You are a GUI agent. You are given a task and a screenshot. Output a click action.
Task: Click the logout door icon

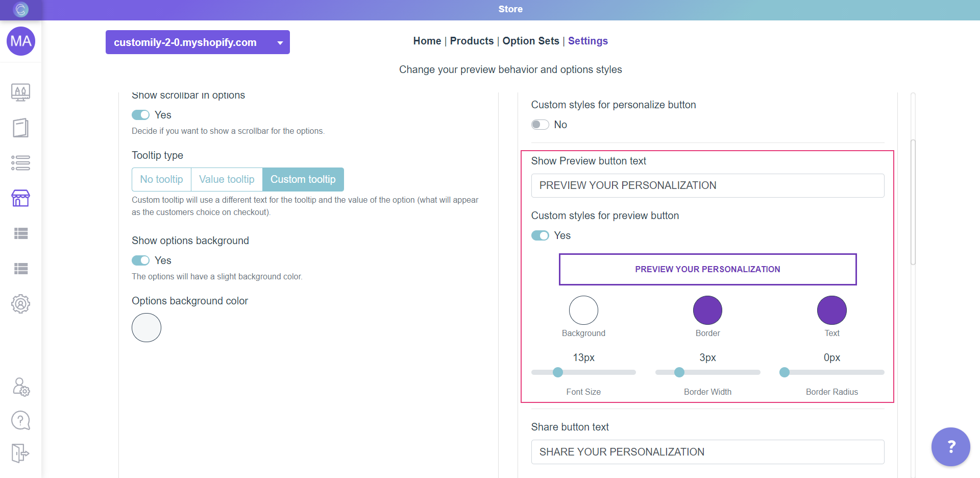point(20,453)
